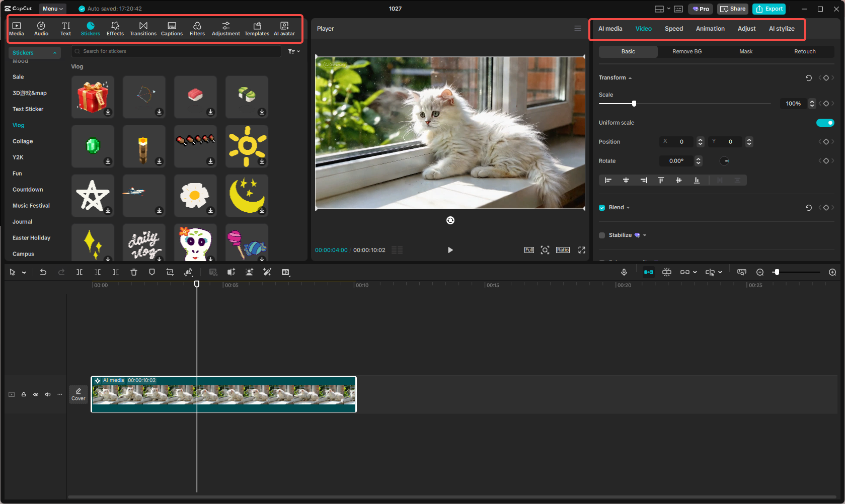Disable Uniform scale
845x504 pixels.
(x=825, y=122)
